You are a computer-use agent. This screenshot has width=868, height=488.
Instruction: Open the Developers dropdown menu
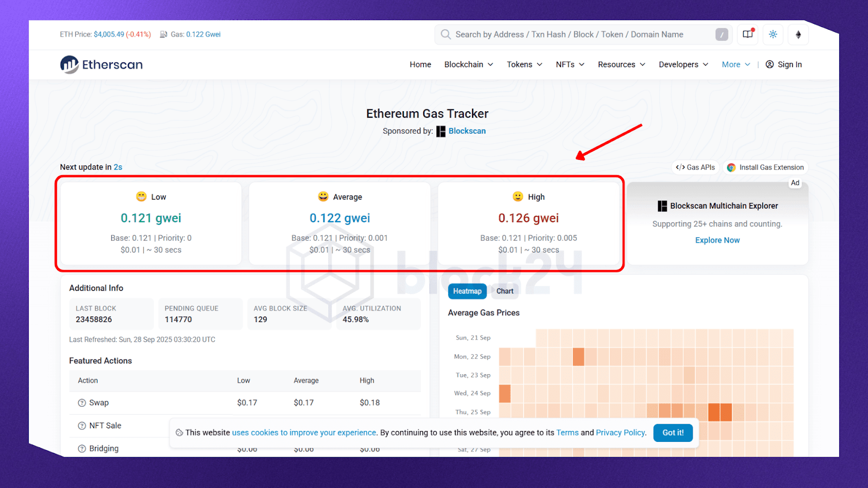(x=683, y=65)
